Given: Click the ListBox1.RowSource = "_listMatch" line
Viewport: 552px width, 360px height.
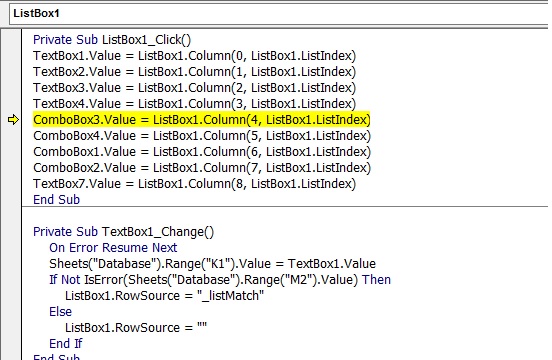Looking at the screenshot, I should pos(164,296).
